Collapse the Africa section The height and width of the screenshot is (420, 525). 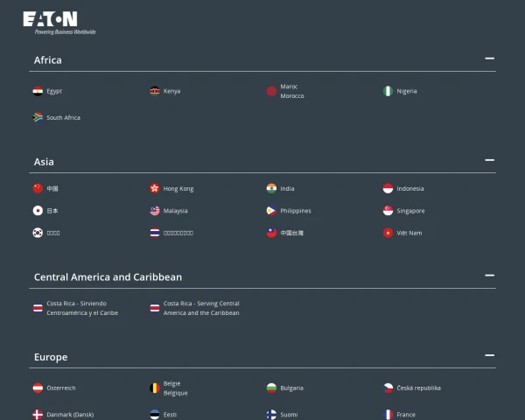point(489,59)
